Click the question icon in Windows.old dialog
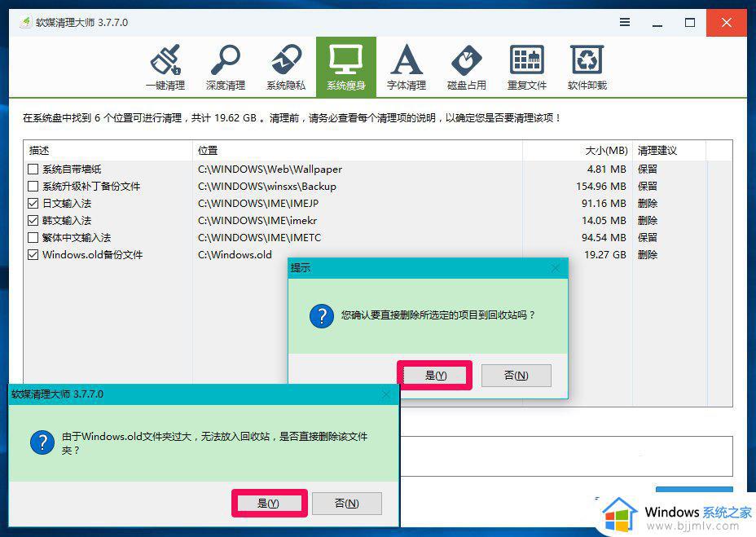 click(x=42, y=443)
